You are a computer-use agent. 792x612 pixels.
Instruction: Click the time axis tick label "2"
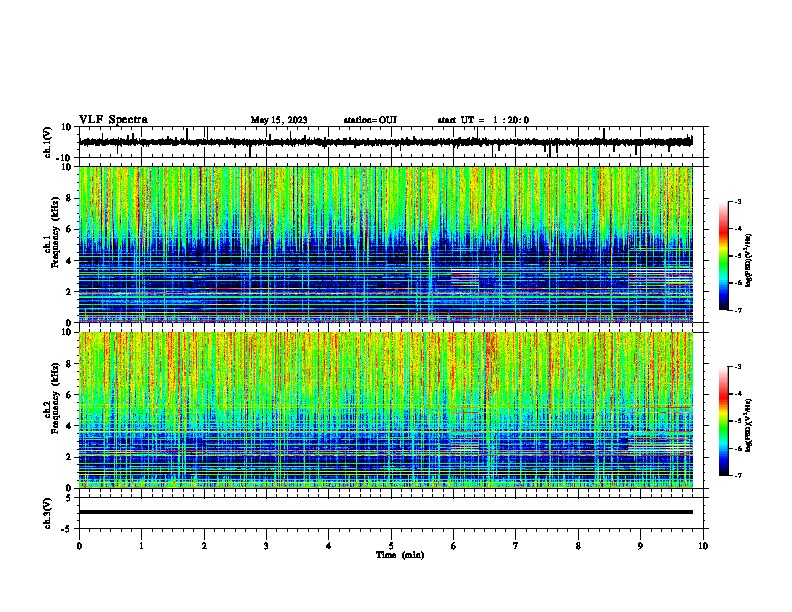click(204, 546)
